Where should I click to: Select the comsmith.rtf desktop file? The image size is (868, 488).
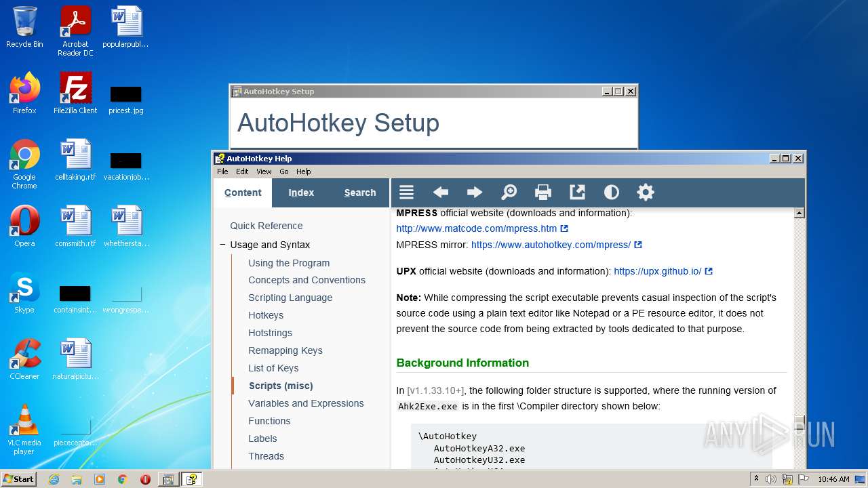pos(75,226)
